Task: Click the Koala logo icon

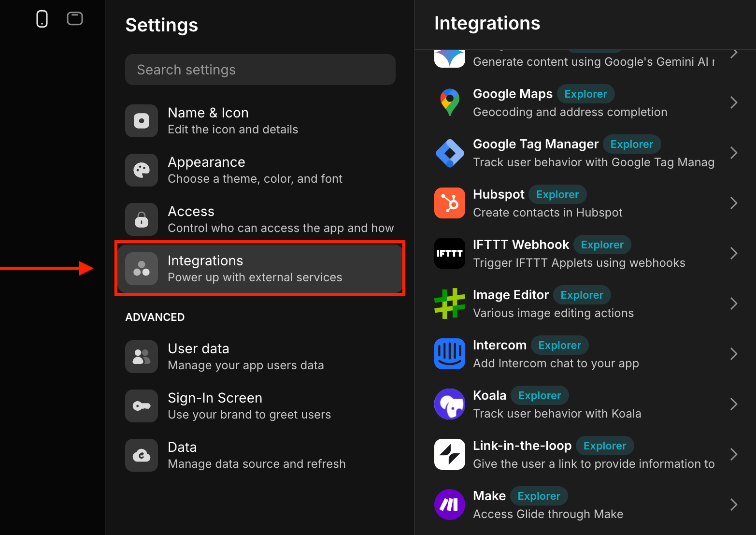Action: (450, 404)
